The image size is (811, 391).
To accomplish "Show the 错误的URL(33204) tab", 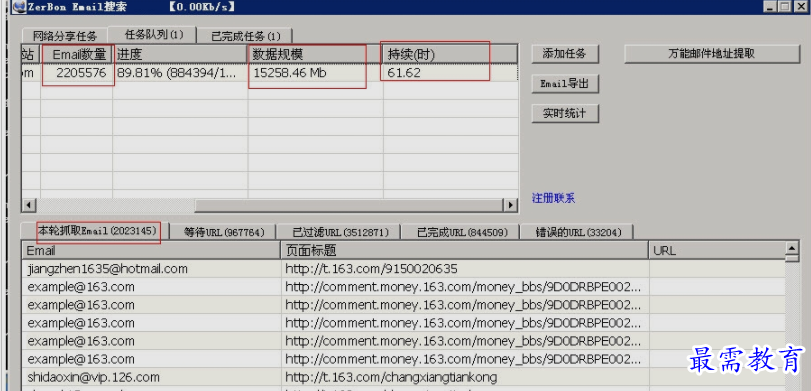I will [577, 232].
